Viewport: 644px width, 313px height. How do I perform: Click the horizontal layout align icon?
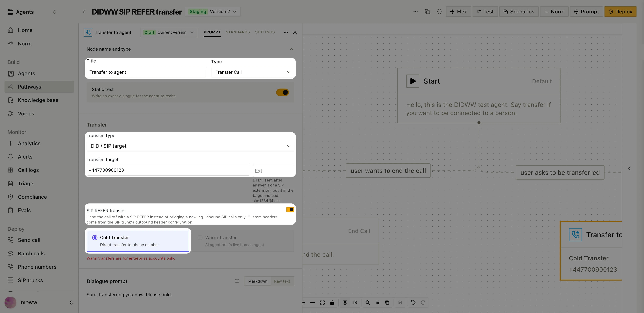pos(355,302)
